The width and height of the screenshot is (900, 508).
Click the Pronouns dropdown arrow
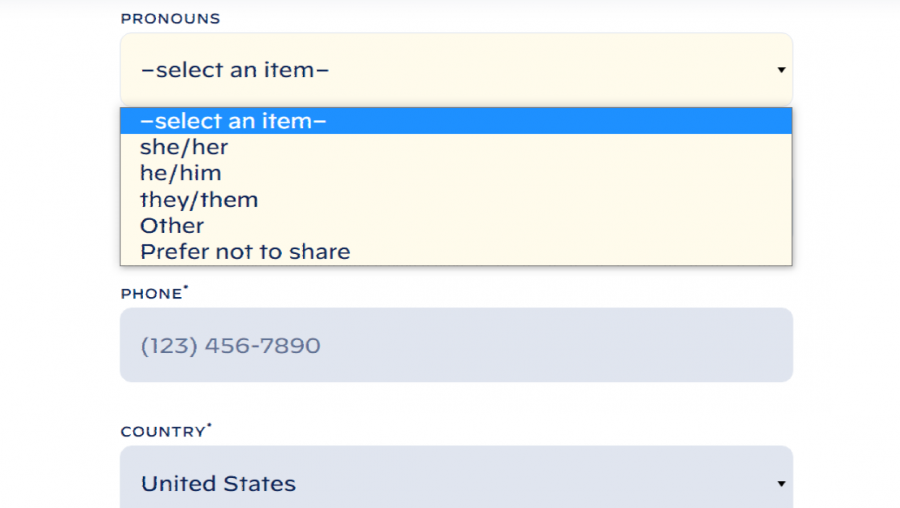pyautogui.click(x=780, y=70)
